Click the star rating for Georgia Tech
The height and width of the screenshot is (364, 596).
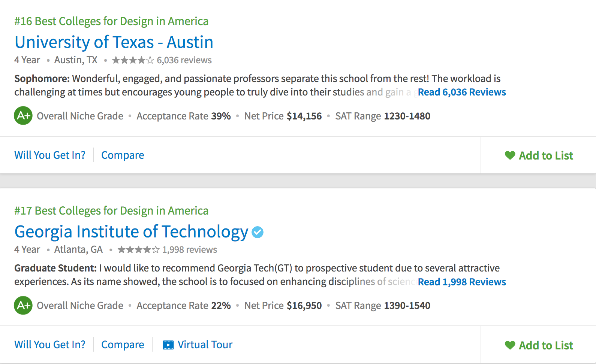pos(138,250)
